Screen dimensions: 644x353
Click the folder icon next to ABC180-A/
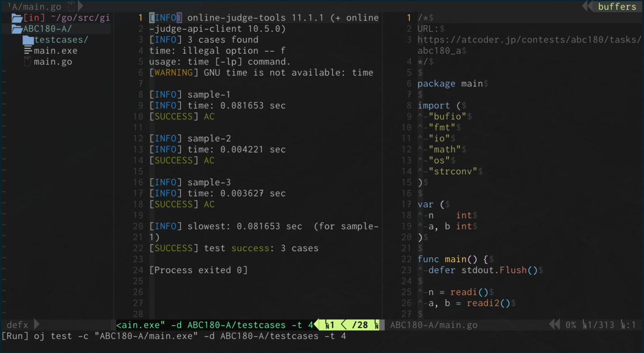(x=17, y=29)
